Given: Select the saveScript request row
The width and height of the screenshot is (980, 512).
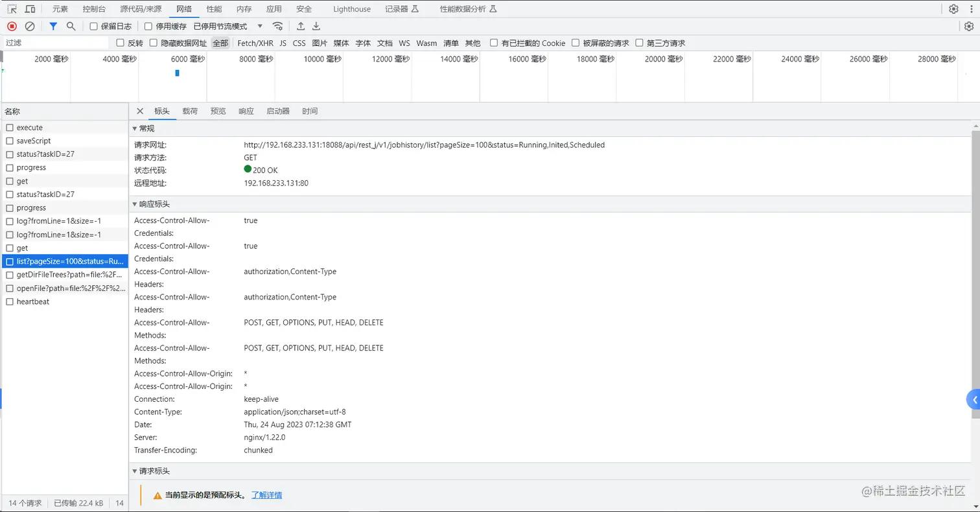Looking at the screenshot, I should [x=64, y=141].
